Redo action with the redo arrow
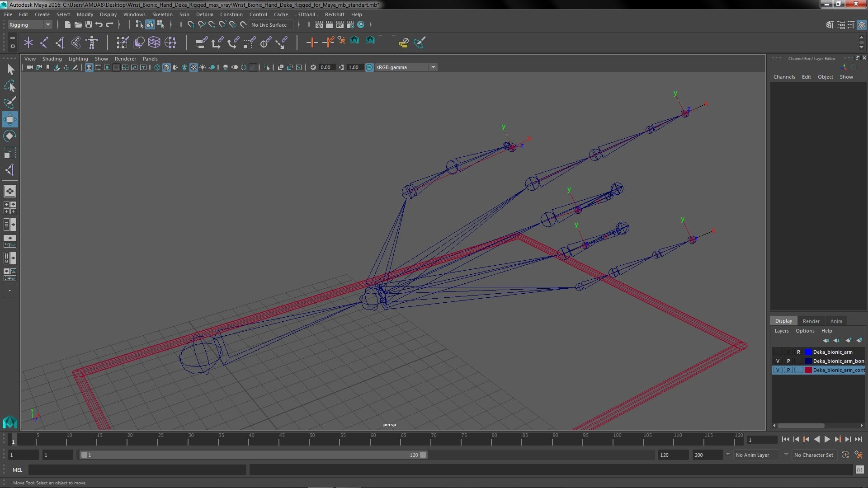The width and height of the screenshot is (868, 488). (x=109, y=25)
